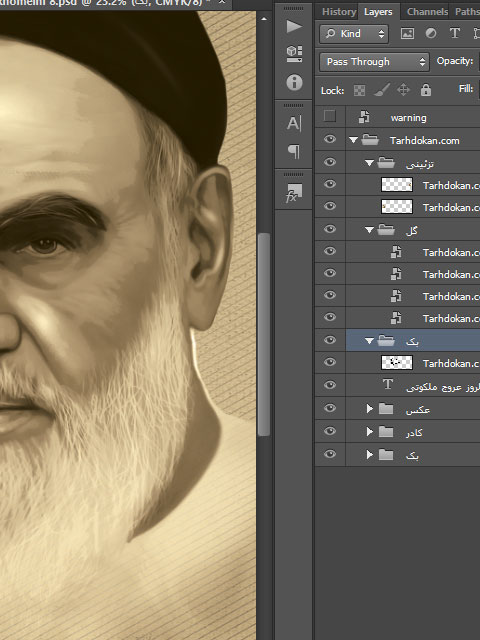Show the hidden warning layer
The height and width of the screenshot is (640, 480).
[x=330, y=116]
